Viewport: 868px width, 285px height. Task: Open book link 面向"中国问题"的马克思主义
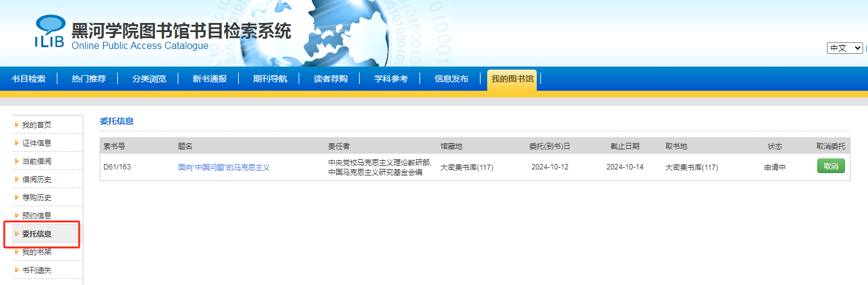click(224, 168)
